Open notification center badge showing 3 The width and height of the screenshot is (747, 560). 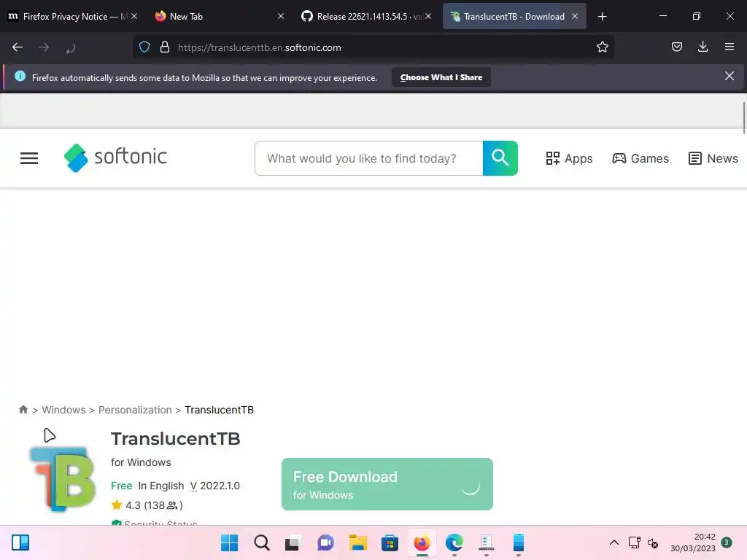tap(726, 542)
